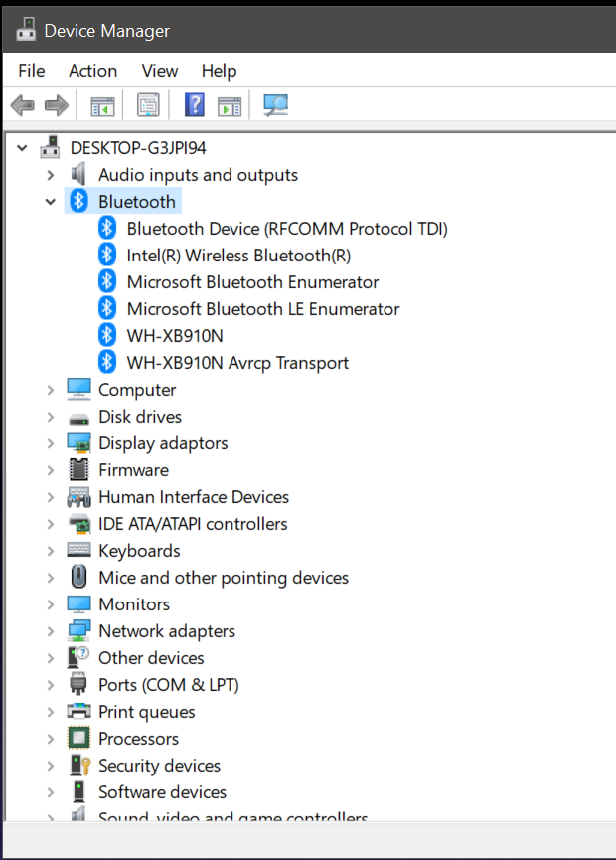616x860 pixels.
Task: Click the Show/Hide Action Pane toolbar icon
Action: tap(230, 104)
